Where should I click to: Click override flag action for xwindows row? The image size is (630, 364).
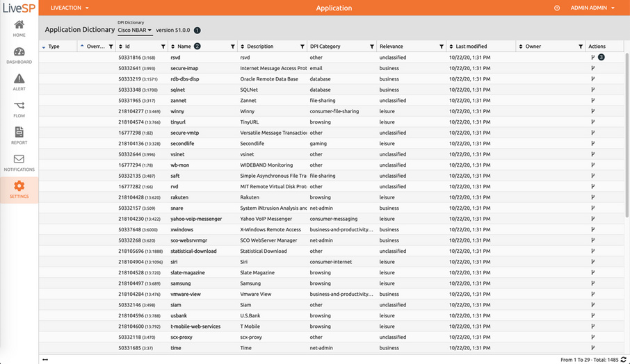(592, 229)
